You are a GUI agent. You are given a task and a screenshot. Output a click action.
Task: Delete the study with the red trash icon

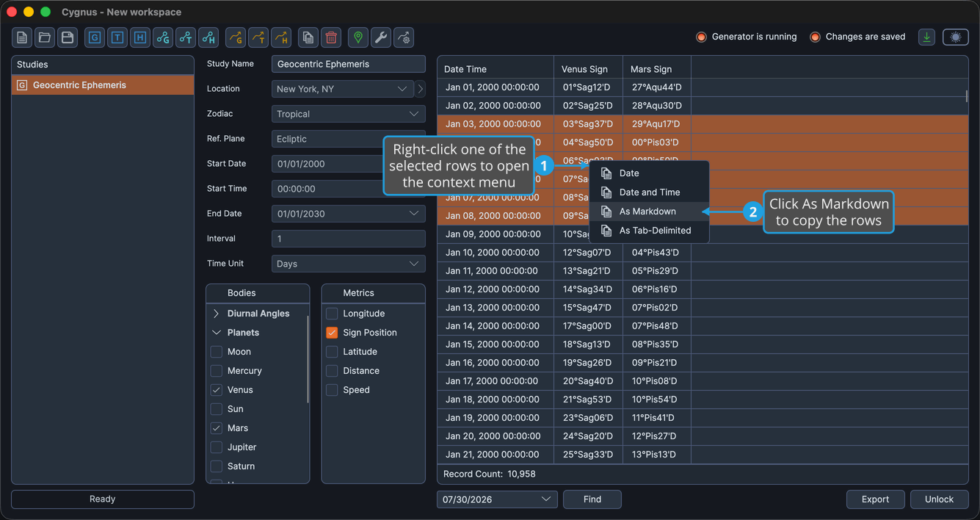coord(331,37)
